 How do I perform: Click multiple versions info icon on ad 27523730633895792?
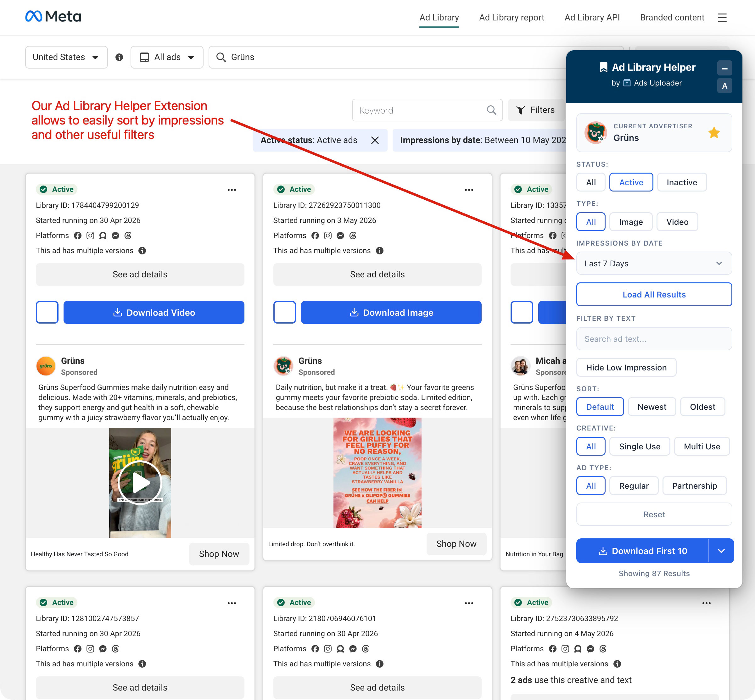click(x=617, y=664)
